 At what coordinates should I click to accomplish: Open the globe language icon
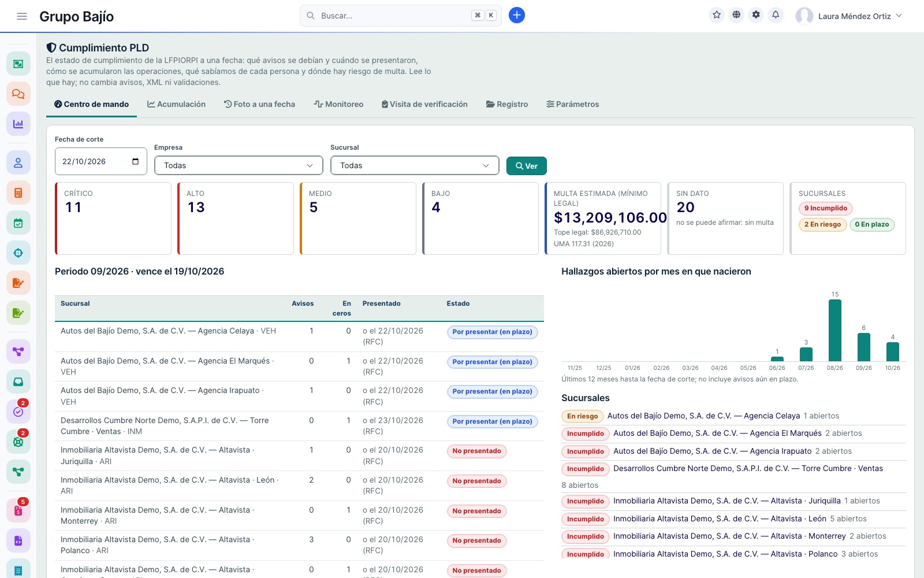pos(736,15)
